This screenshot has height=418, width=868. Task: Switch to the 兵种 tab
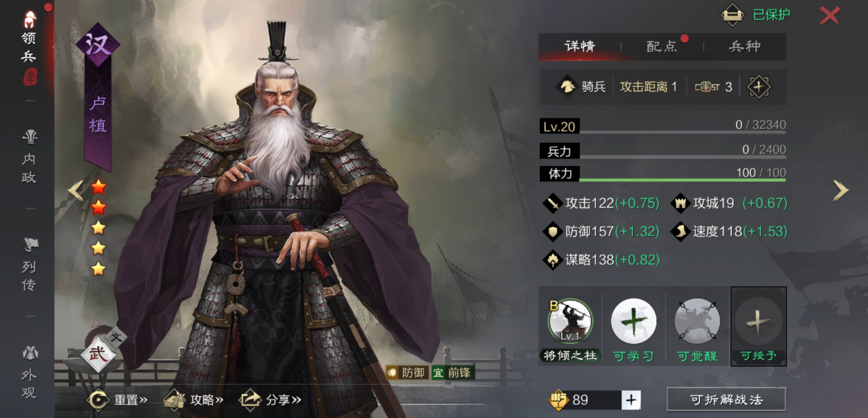[x=745, y=46]
